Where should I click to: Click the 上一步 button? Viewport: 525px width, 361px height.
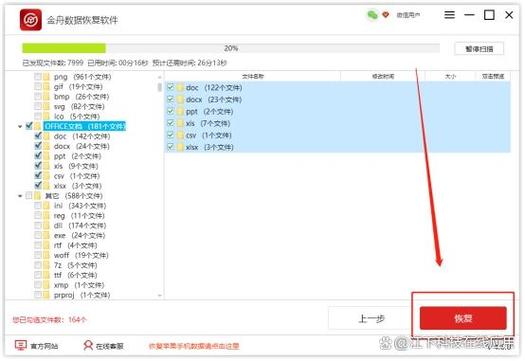click(371, 318)
